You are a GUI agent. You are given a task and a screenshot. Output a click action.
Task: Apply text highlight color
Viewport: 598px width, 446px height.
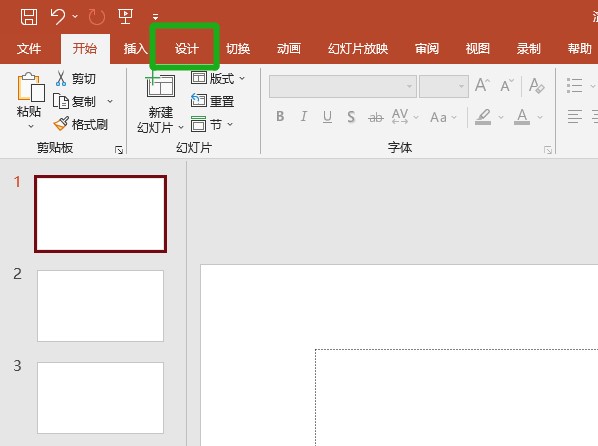point(483,117)
